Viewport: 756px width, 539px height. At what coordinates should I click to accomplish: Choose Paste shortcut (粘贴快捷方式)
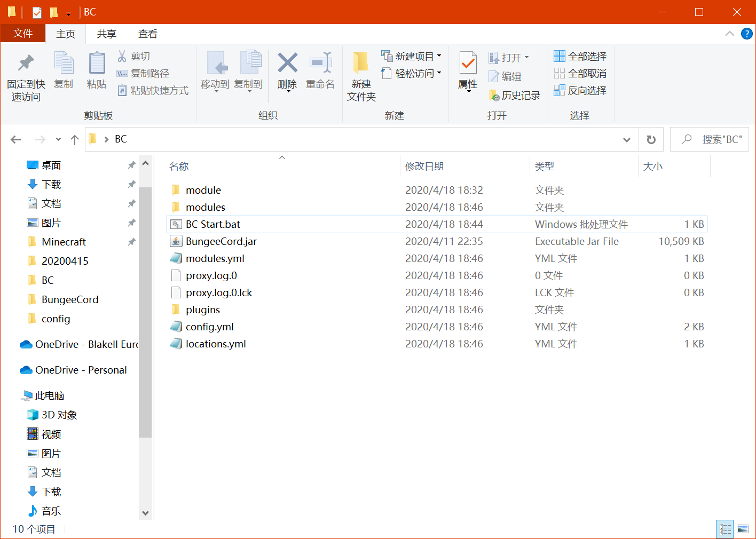153,90
